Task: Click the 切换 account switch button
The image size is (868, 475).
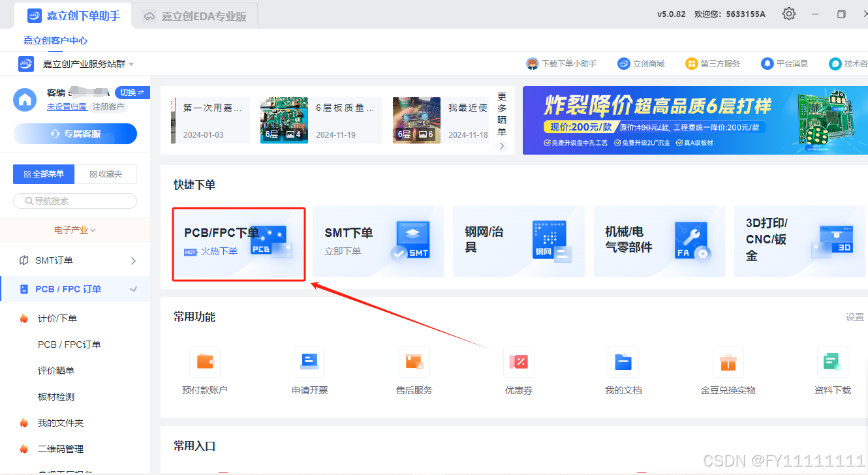Action: (132, 93)
